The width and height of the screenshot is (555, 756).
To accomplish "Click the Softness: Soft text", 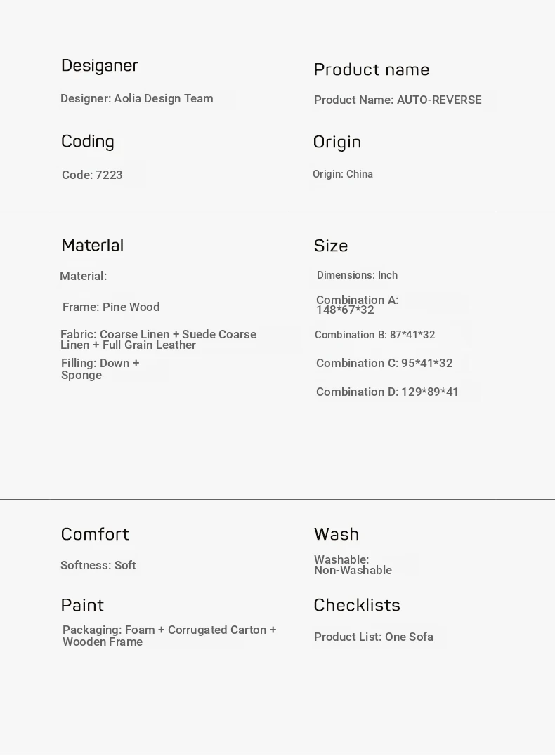I will click(98, 566).
